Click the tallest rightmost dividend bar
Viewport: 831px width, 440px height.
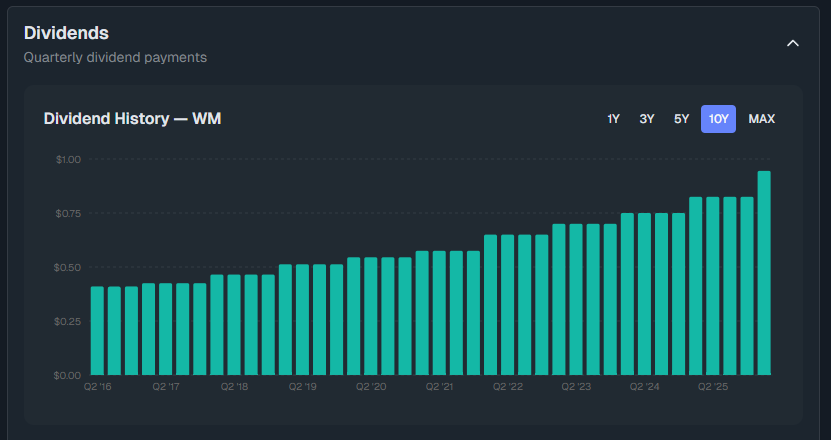tap(764, 273)
